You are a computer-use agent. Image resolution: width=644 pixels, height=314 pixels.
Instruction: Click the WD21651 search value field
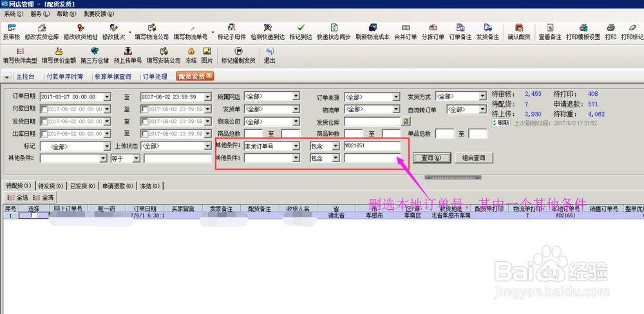[372, 146]
